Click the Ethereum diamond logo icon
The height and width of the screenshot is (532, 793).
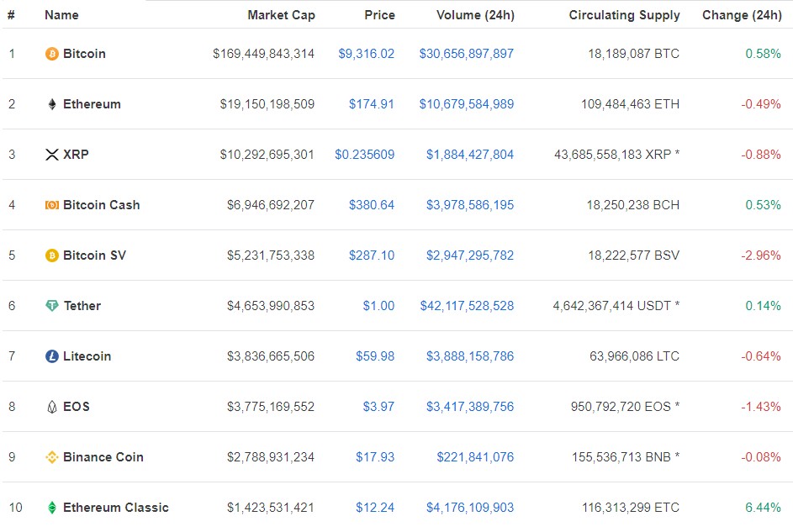pos(51,104)
